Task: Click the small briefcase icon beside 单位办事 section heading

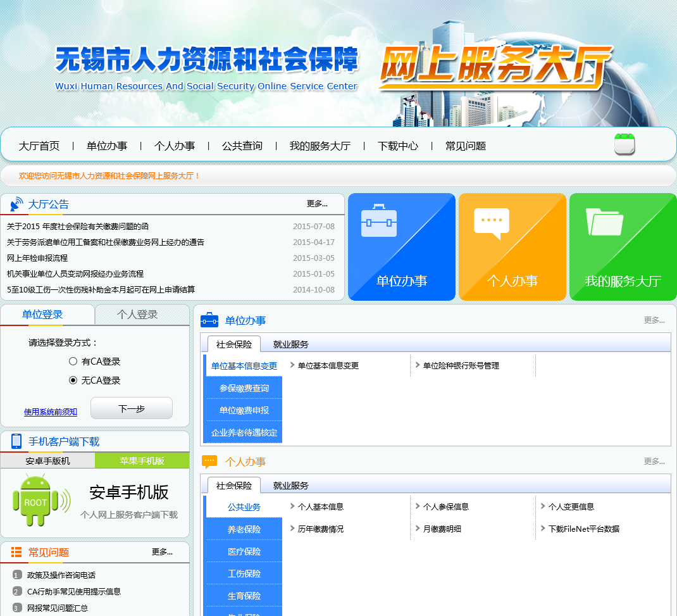Action: (x=209, y=320)
